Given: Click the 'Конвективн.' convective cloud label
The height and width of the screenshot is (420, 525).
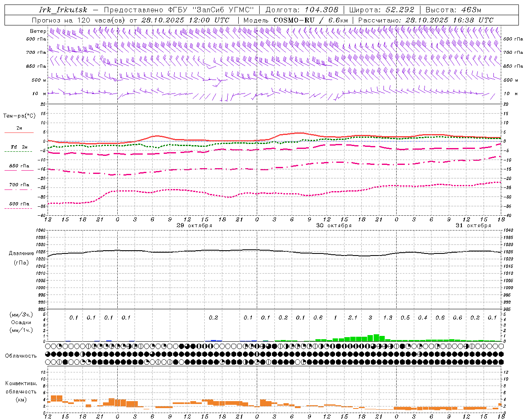Looking at the screenshot, I should coord(21,383).
